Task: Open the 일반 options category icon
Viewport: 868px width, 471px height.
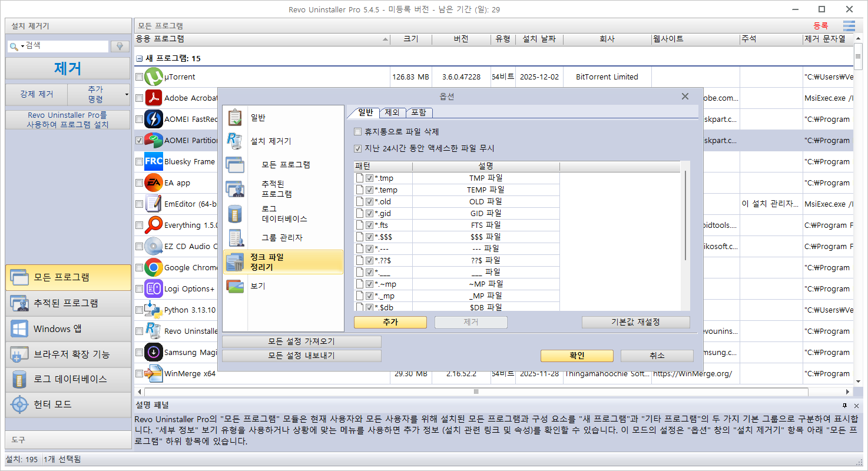Action: click(x=236, y=118)
